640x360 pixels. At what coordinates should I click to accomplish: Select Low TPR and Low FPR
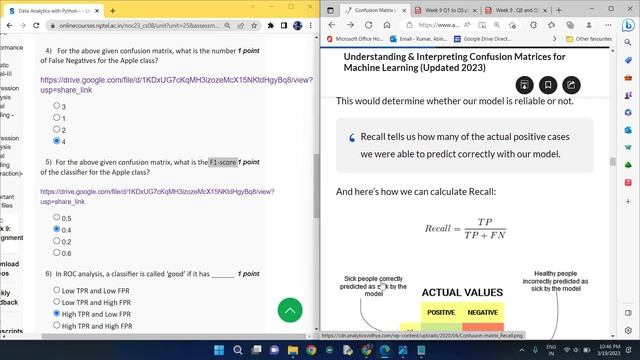[x=57, y=290]
